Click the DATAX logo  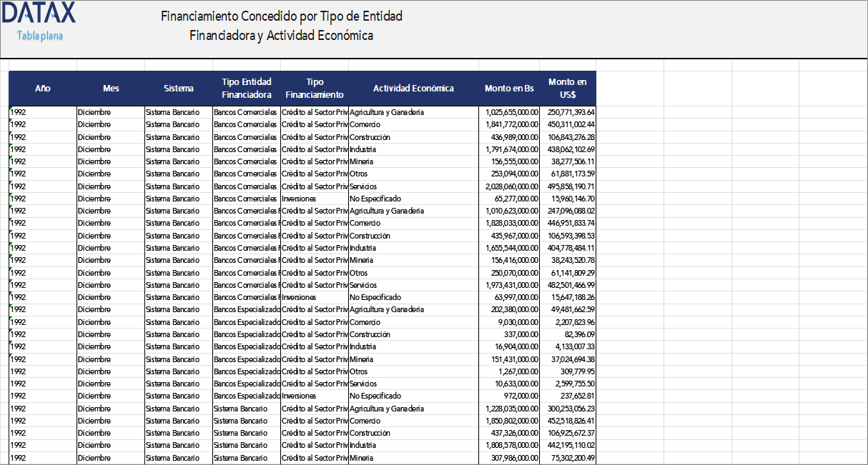tap(39, 13)
